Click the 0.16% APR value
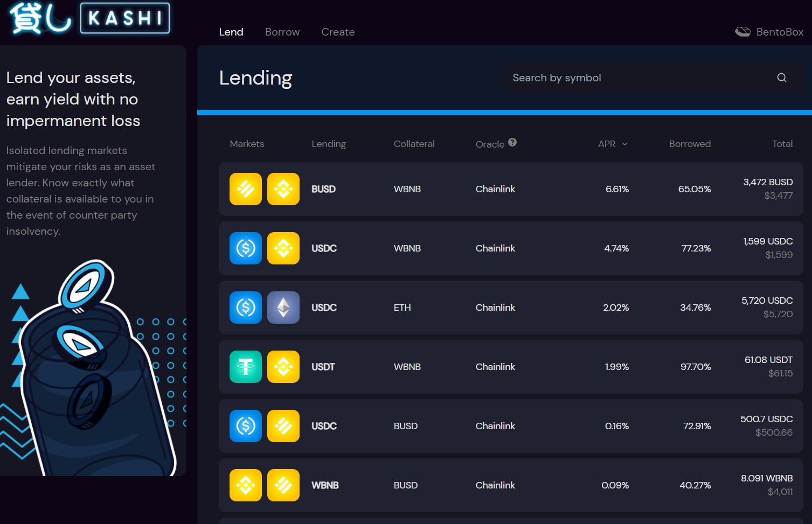Screen dimensions: 812x524 (617, 426)
